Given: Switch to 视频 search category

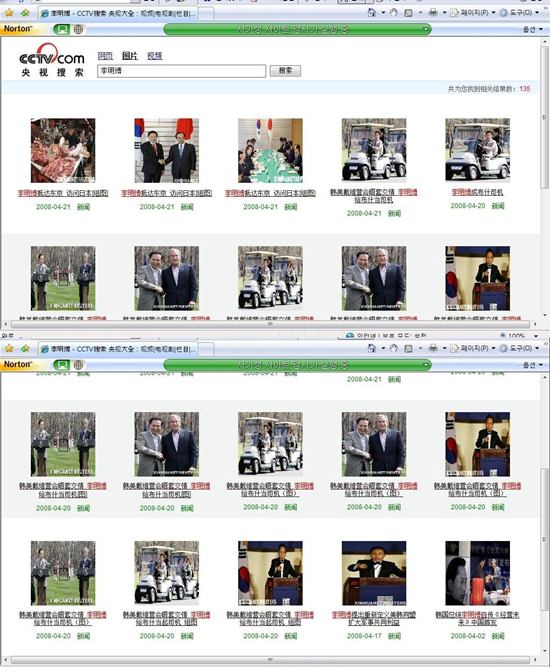Looking at the screenshot, I should 154,56.
